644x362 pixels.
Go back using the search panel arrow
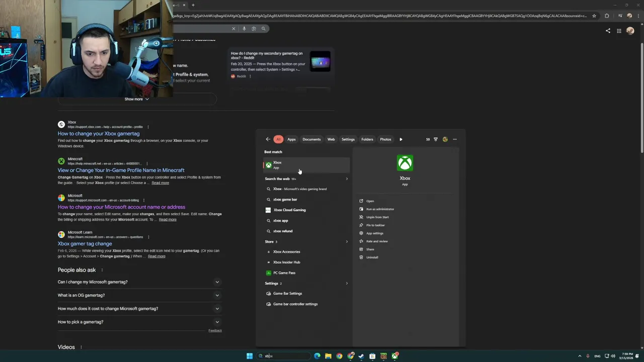point(268,139)
